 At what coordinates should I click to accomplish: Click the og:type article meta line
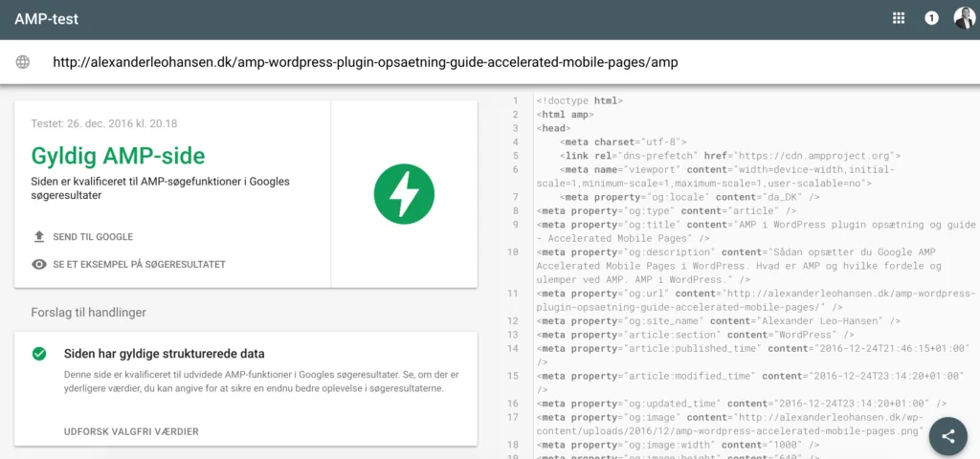(x=666, y=211)
